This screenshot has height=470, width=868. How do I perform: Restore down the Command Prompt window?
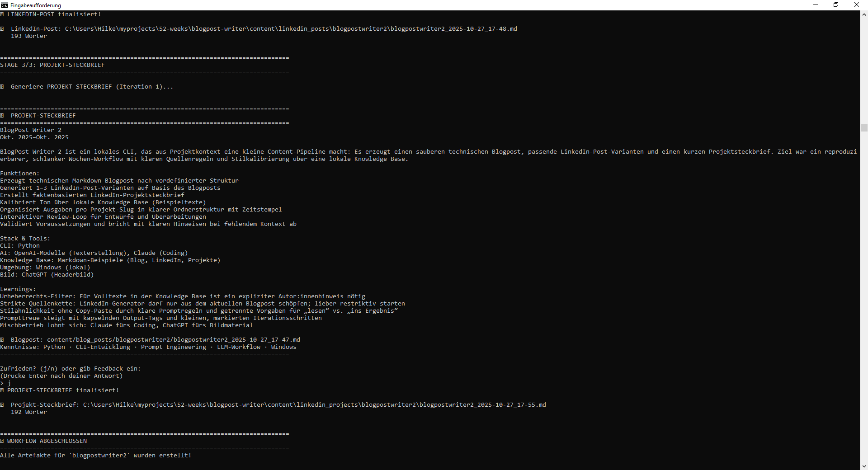pyautogui.click(x=836, y=5)
